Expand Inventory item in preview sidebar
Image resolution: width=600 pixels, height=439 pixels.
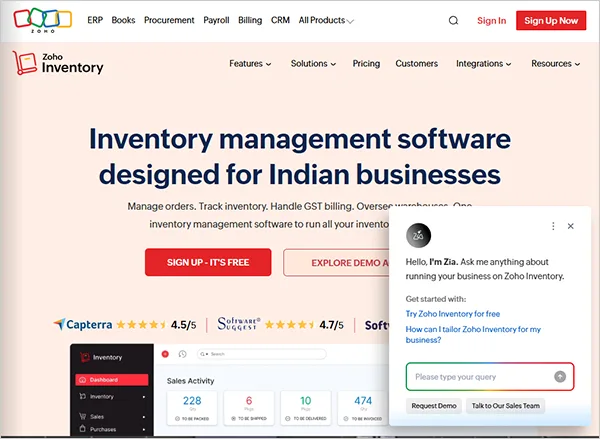coord(112,397)
